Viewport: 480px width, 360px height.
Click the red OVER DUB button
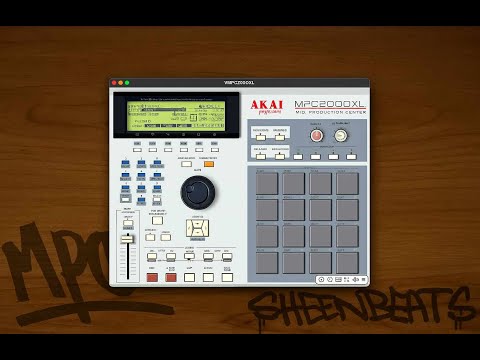pos(171,277)
